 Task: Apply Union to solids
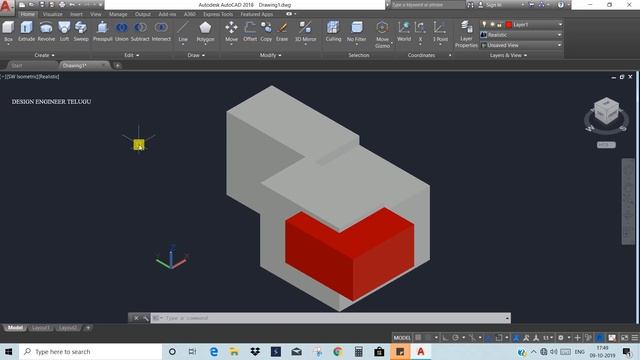tap(122, 31)
